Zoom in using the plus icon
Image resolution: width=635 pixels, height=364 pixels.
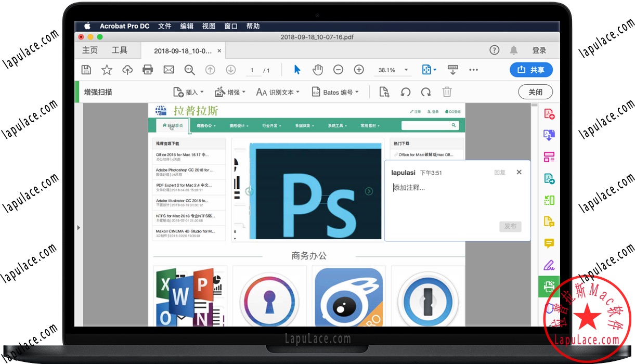pyautogui.click(x=359, y=69)
